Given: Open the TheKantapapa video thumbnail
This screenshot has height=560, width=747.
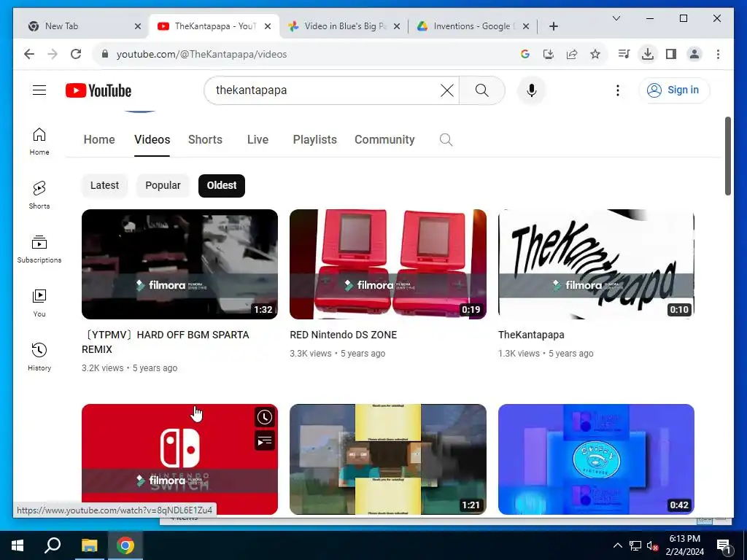Looking at the screenshot, I should point(596,264).
